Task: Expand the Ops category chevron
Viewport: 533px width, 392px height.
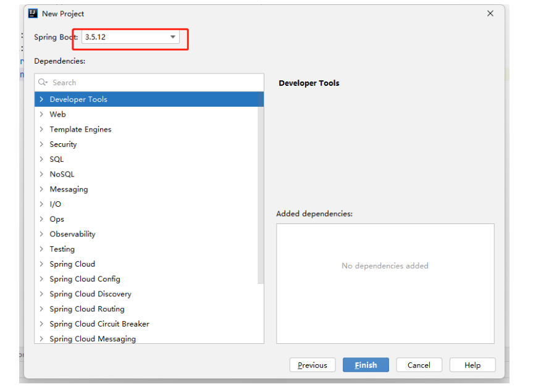Action: [x=41, y=219]
